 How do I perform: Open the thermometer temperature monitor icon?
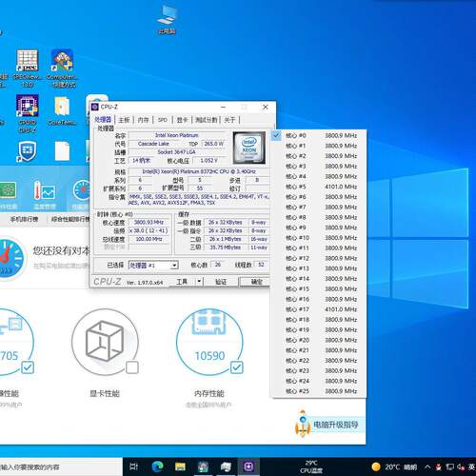45,191
